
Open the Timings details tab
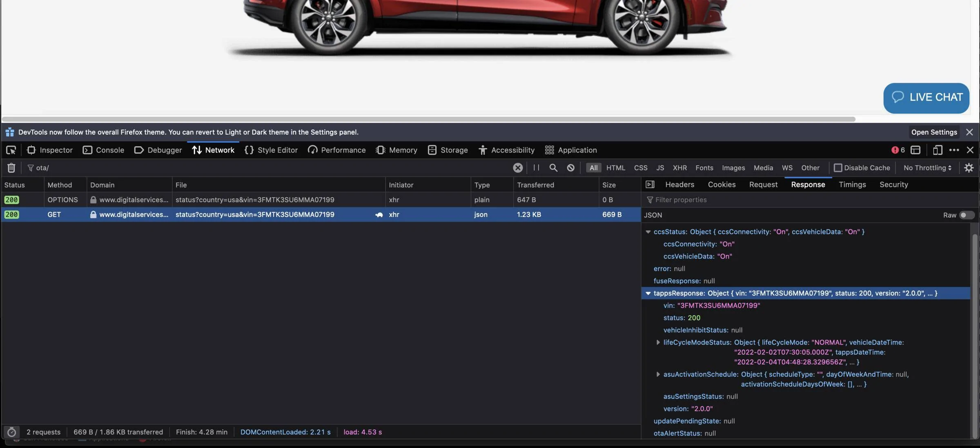852,185
